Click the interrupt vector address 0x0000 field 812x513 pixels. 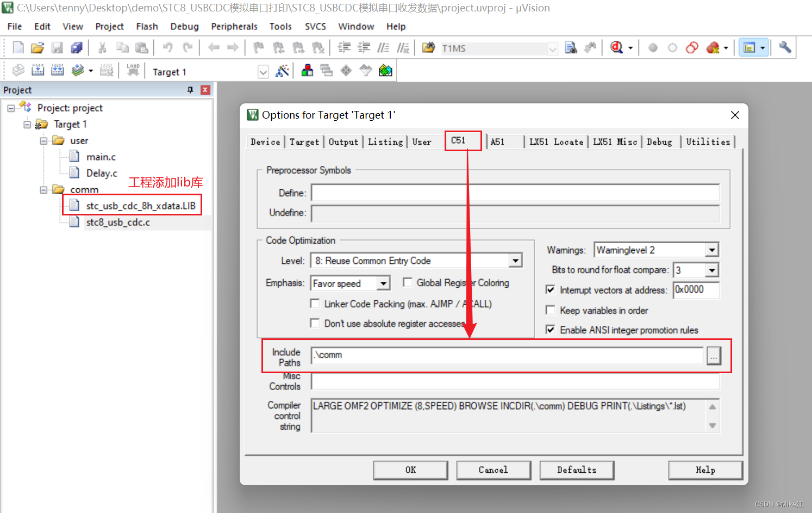696,290
